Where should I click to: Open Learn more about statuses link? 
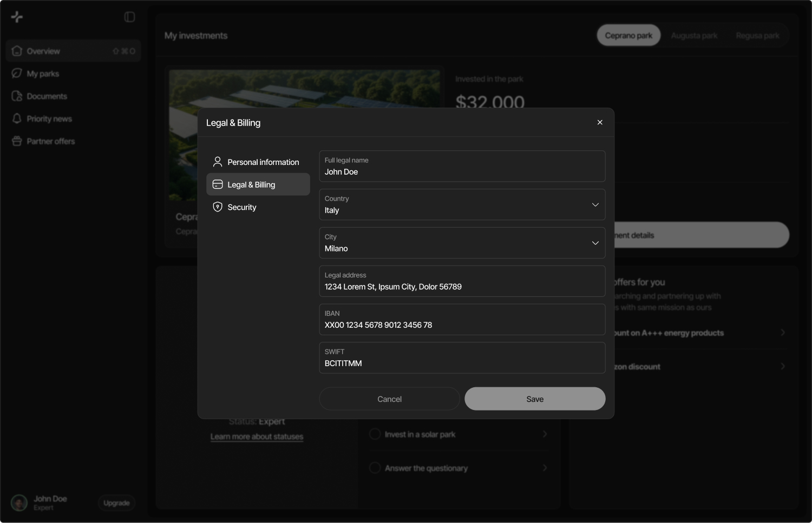(257, 436)
